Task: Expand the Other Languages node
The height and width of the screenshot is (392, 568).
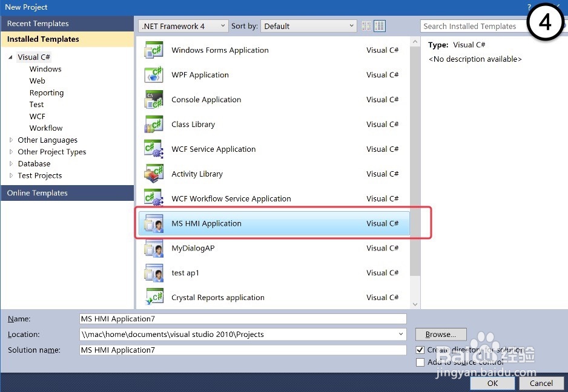Action: [x=11, y=140]
